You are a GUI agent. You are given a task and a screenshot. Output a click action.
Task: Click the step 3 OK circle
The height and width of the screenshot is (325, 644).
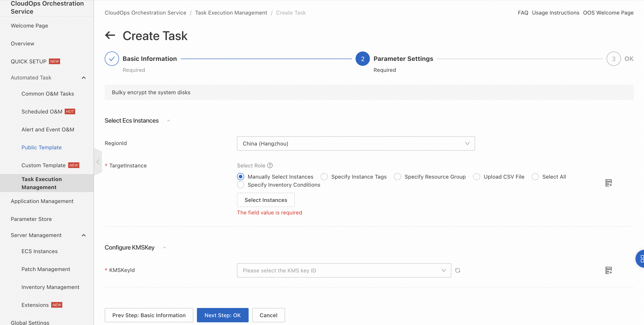[x=613, y=59]
